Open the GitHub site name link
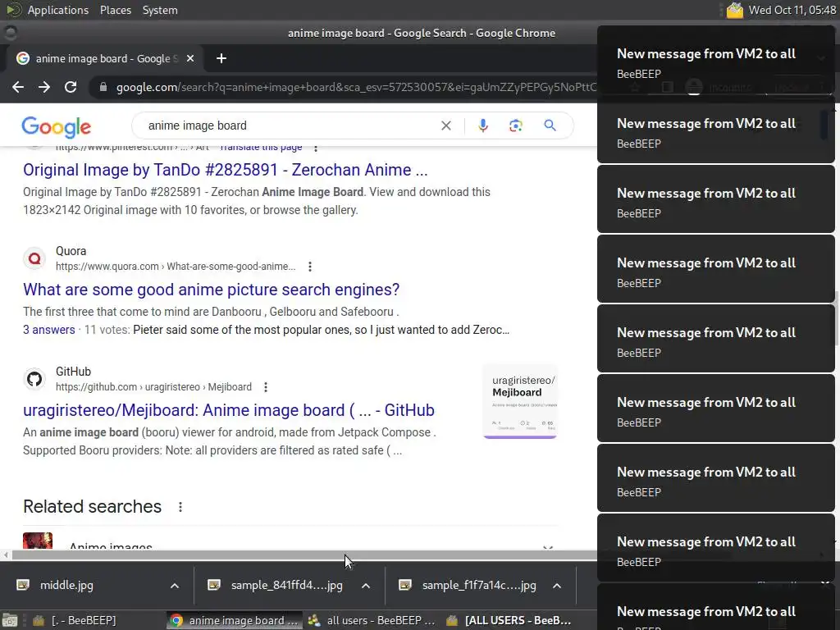Viewport: 840px width, 630px height. click(73, 372)
